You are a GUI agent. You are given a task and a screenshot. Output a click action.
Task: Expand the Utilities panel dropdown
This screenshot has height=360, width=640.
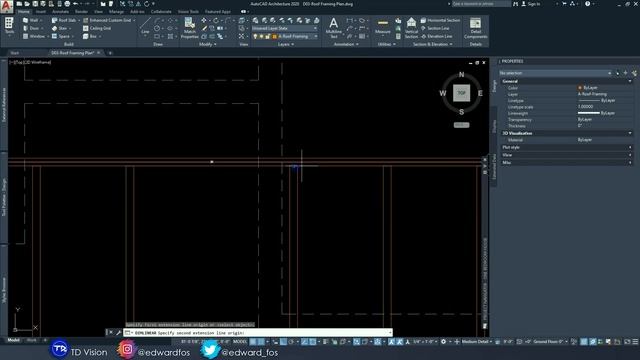tap(386, 44)
